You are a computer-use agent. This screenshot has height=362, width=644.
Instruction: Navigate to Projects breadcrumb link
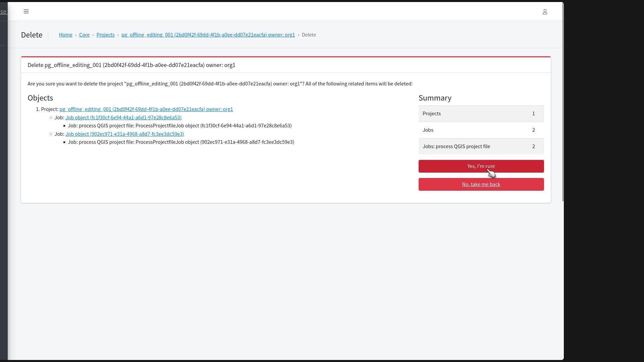point(105,35)
